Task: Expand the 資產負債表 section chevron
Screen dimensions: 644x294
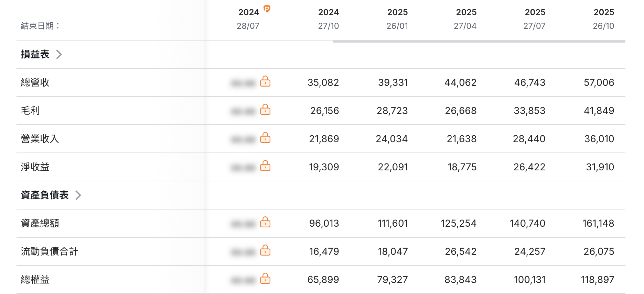Action: (78, 195)
